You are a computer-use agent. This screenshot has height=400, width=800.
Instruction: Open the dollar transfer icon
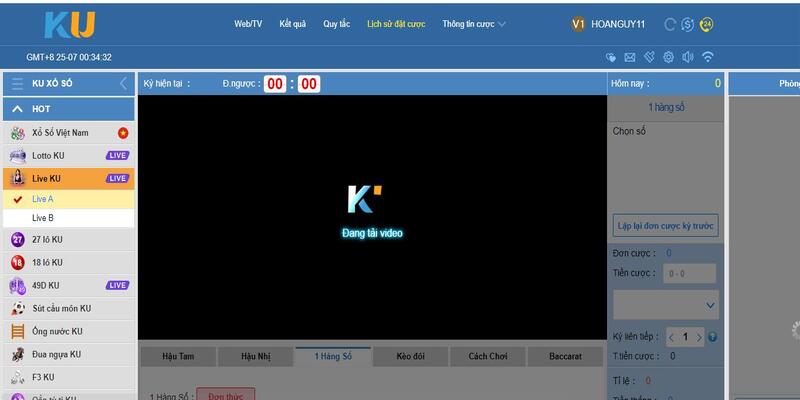[x=687, y=24]
